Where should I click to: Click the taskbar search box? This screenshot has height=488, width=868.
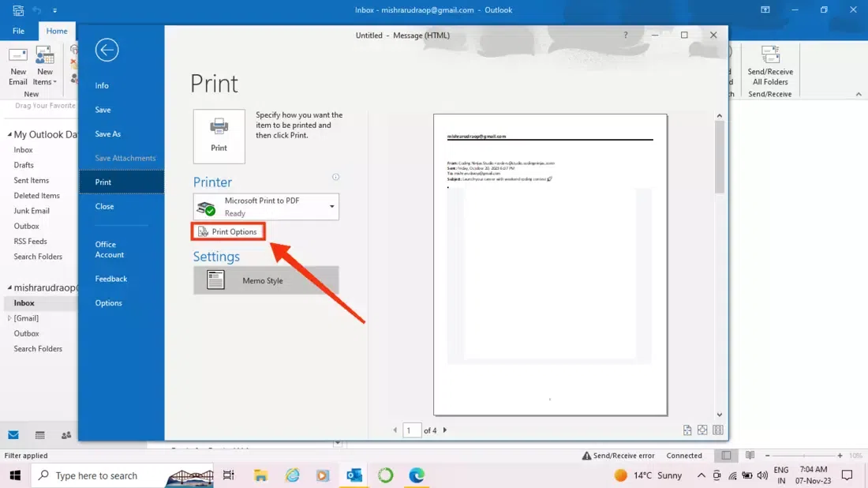point(122,475)
